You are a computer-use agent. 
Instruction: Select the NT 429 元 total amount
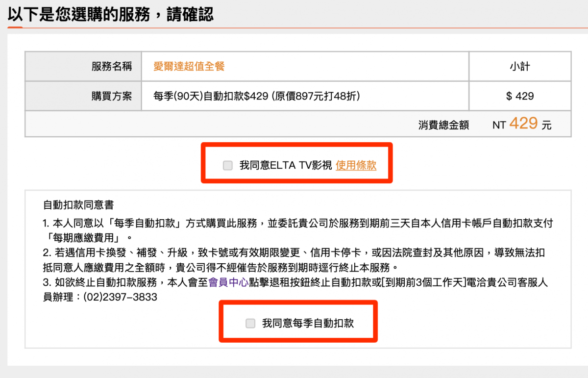(x=522, y=124)
